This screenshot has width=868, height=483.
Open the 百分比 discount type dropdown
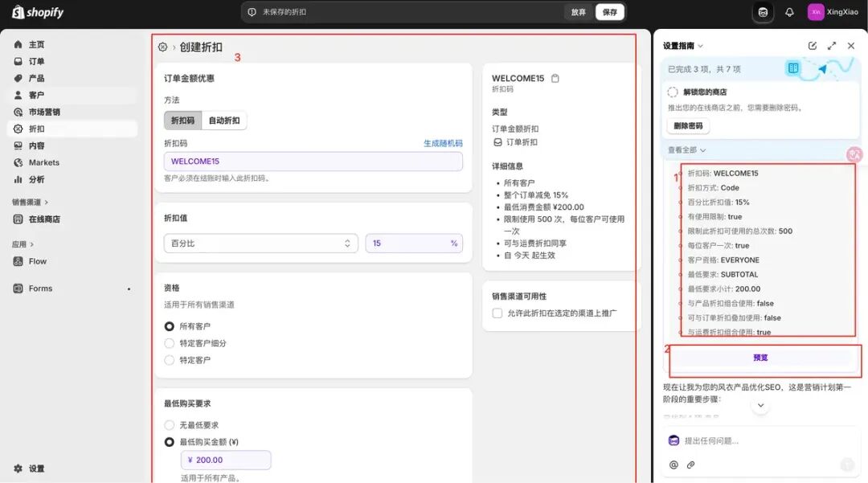(x=261, y=244)
